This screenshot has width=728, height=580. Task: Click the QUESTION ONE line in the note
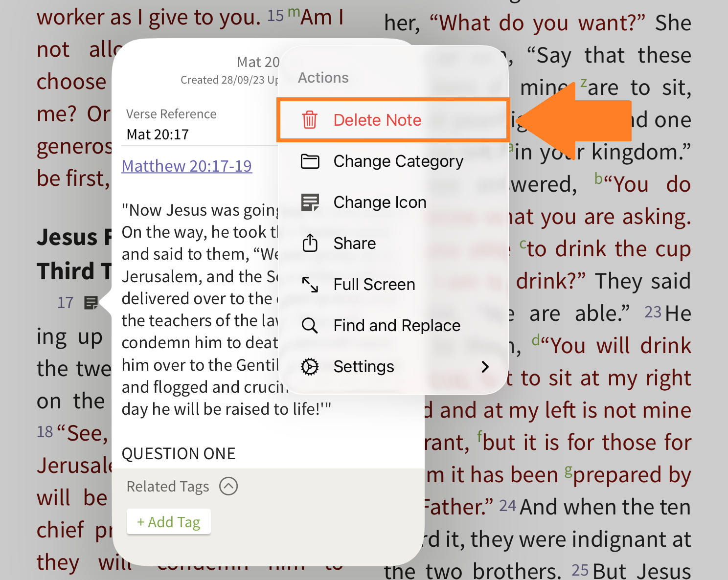coord(179,454)
